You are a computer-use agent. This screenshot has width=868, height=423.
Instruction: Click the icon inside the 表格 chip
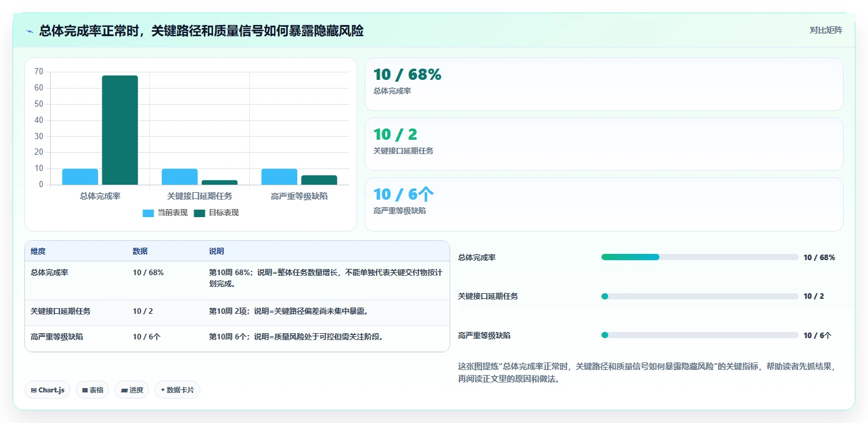coord(85,390)
